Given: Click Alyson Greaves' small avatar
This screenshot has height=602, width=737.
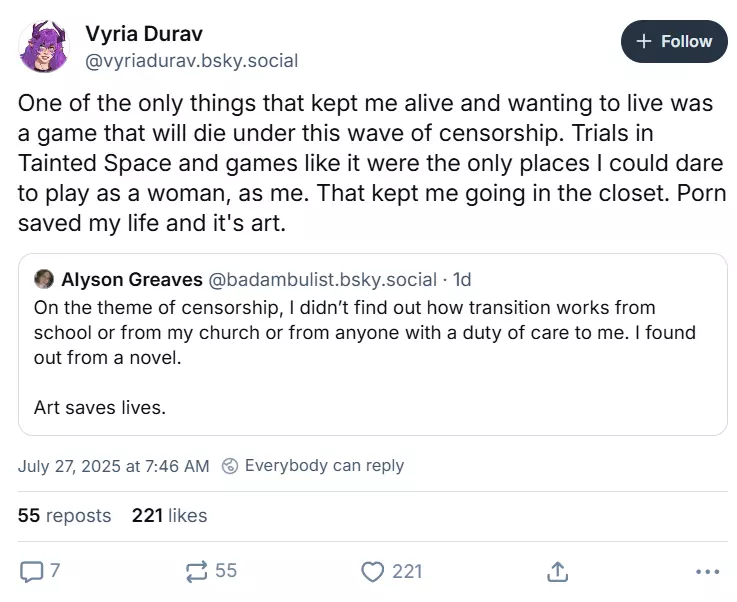Looking at the screenshot, I should [44, 279].
